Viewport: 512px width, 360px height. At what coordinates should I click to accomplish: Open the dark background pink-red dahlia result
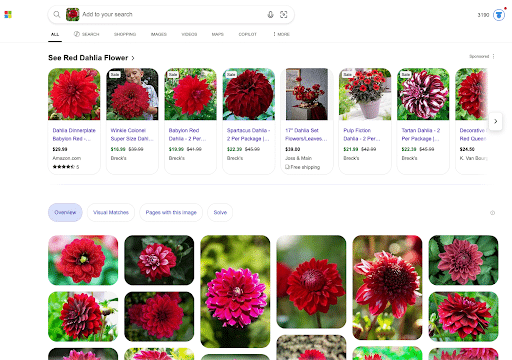pyautogui.click(x=159, y=260)
